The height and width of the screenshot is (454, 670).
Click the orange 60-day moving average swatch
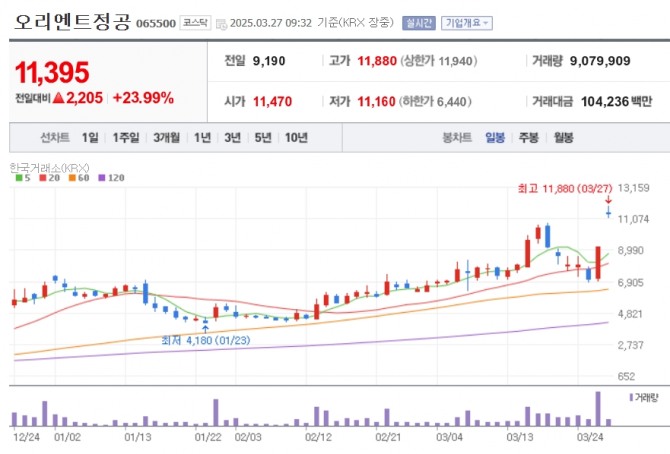[x=72, y=178]
